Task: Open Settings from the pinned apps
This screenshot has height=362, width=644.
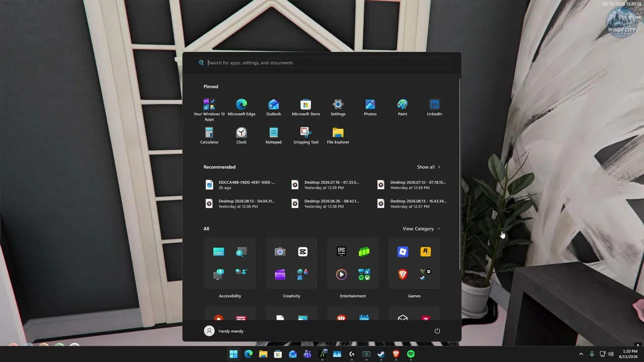Action: (x=338, y=108)
